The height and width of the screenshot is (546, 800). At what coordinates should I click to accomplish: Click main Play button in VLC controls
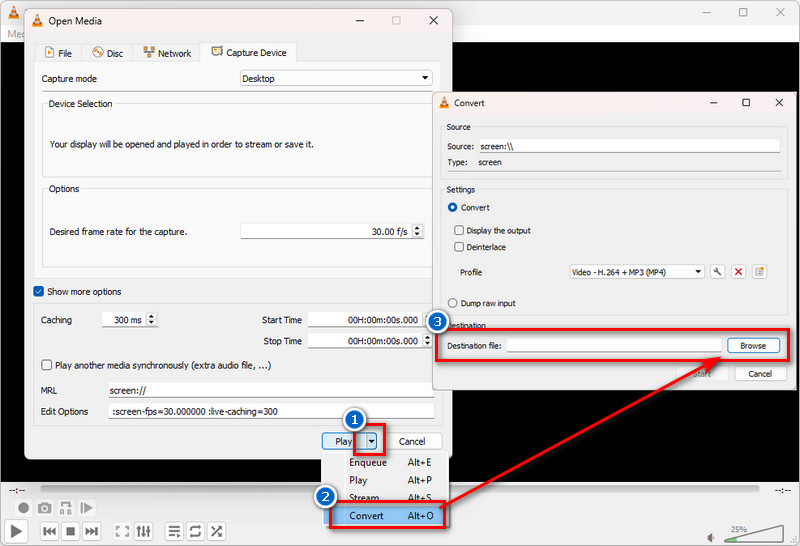point(16,531)
